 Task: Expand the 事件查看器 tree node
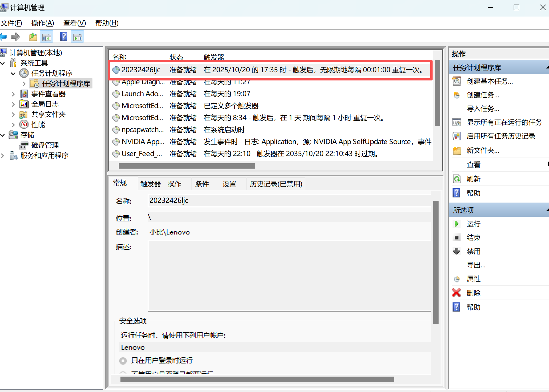13,94
